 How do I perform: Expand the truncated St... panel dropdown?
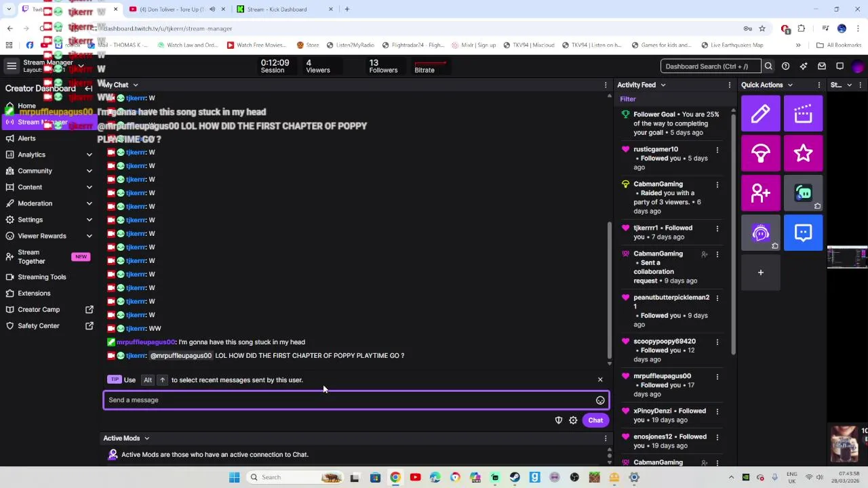849,85
